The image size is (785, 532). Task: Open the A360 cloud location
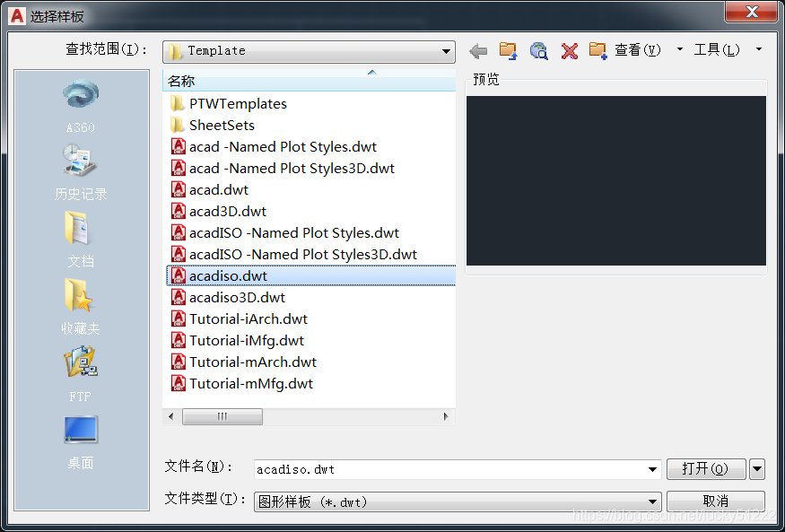point(81,105)
